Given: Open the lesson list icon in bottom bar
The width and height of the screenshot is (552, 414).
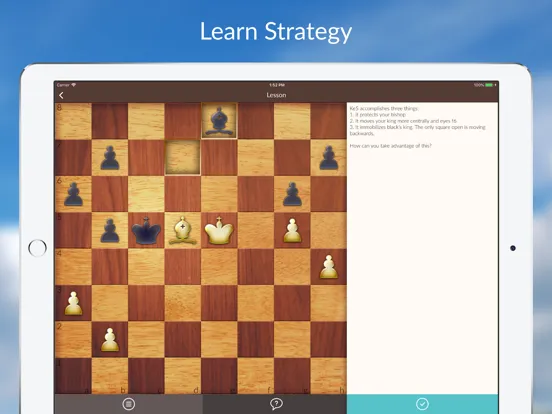Looking at the screenshot, I should (x=128, y=404).
